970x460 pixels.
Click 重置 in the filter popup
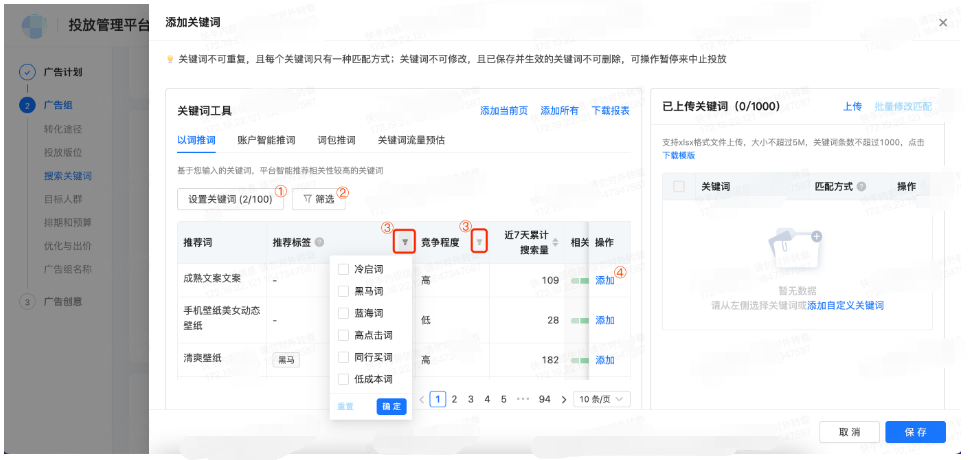(345, 407)
